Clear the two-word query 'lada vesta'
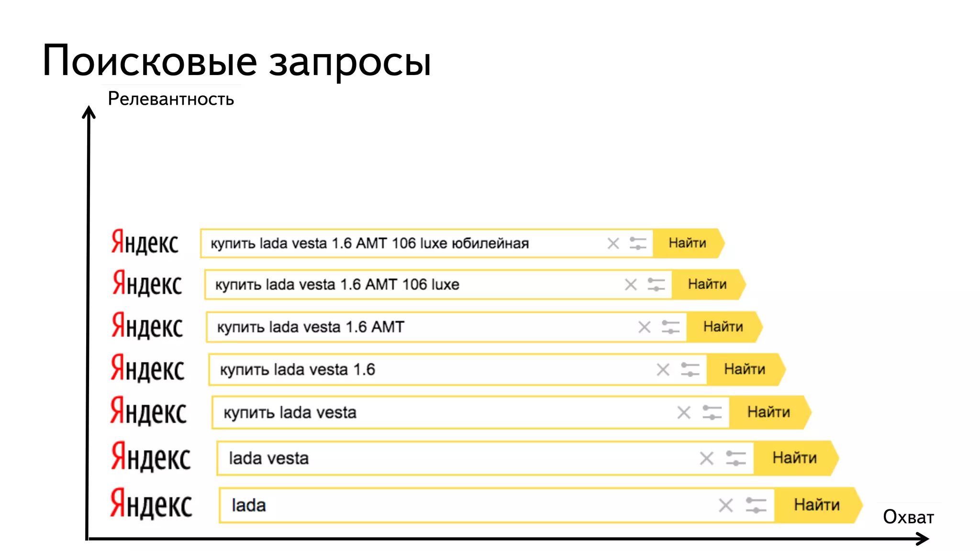The height and width of the screenshot is (551, 980). point(707,458)
